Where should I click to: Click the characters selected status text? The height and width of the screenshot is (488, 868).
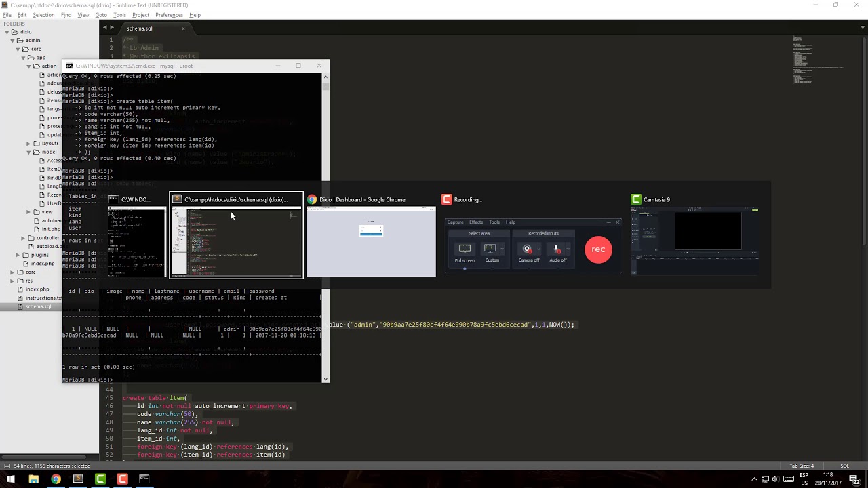pos(52,466)
